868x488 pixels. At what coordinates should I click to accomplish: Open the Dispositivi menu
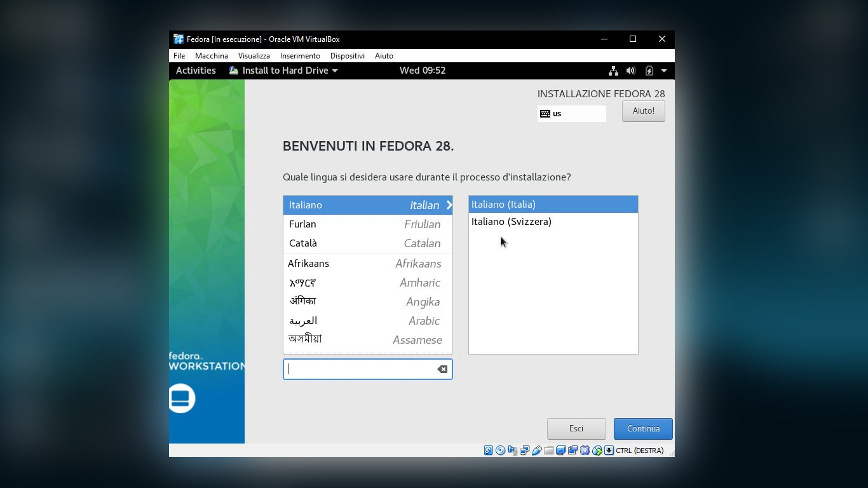pos(347,55)
